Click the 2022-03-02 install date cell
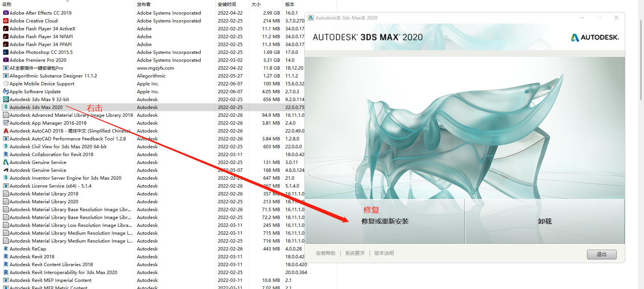Viewport: 644px width, 289px height. tap(230, 60)
